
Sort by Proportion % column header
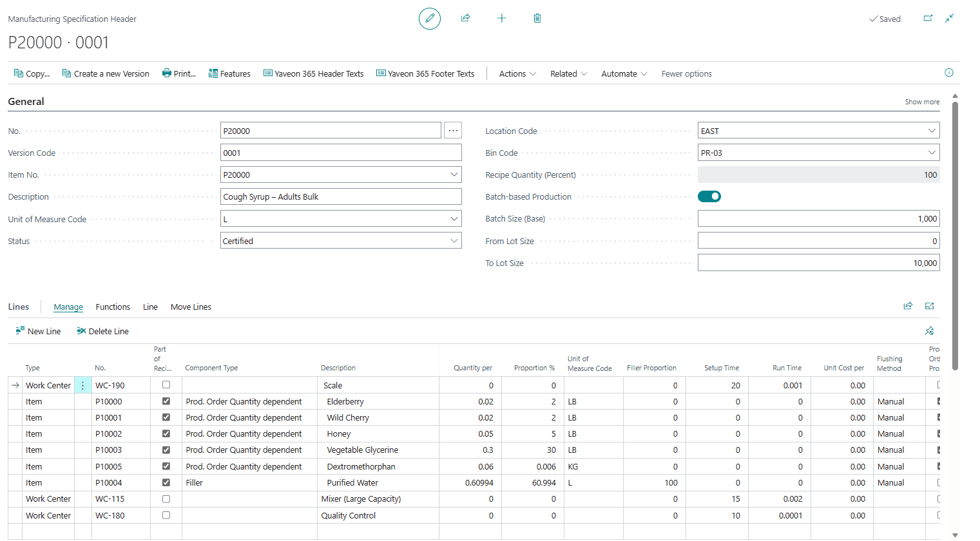click(534, 368)
